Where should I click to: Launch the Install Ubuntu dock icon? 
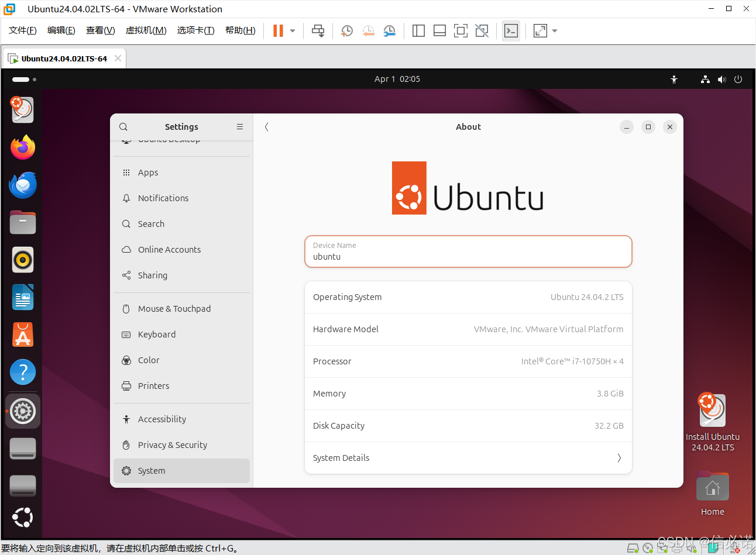(23, 110)
